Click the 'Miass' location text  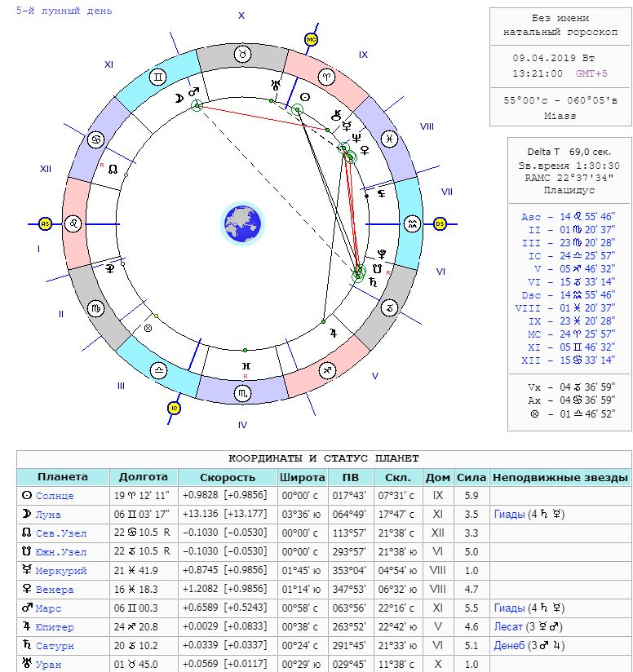pyautogui.click(x=560, y=116)
